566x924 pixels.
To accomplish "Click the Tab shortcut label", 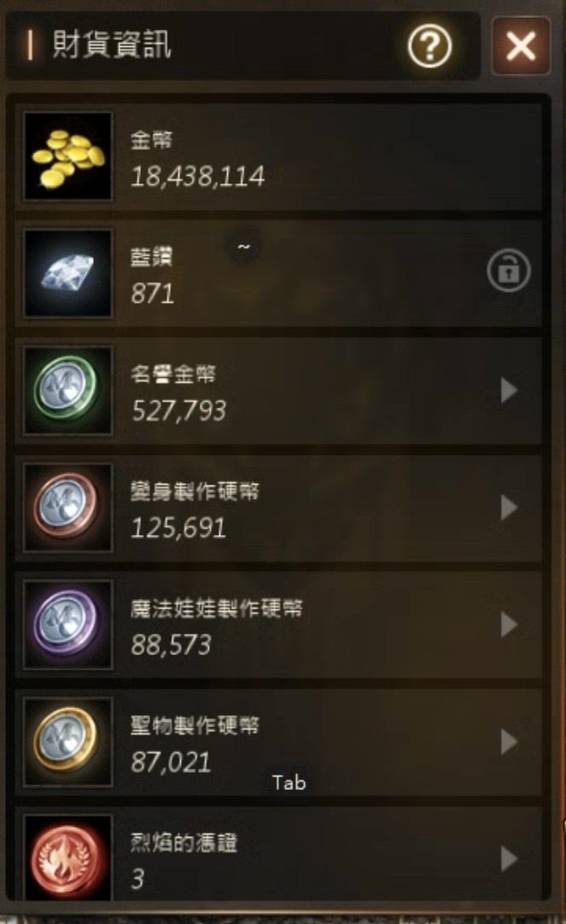I will 289,782.
